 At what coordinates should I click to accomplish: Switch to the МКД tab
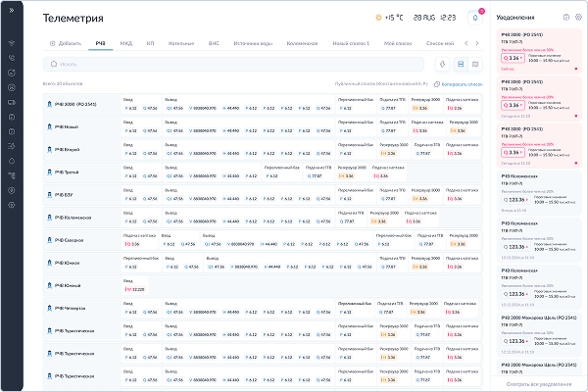[126, 43]
